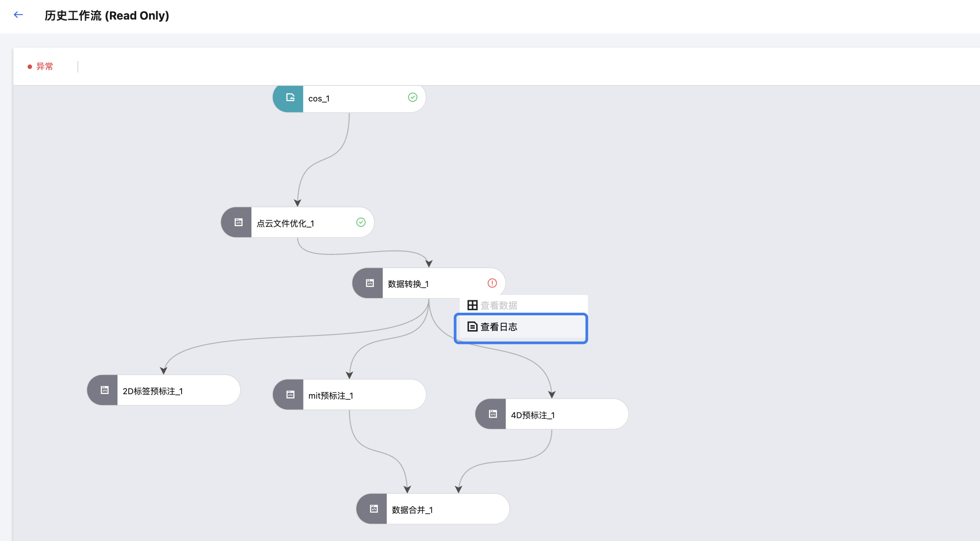Viewport: 980px width, 541px height.
Task: Click the 数据合并_1 node's icon
Action: click(x=373, y=509)
